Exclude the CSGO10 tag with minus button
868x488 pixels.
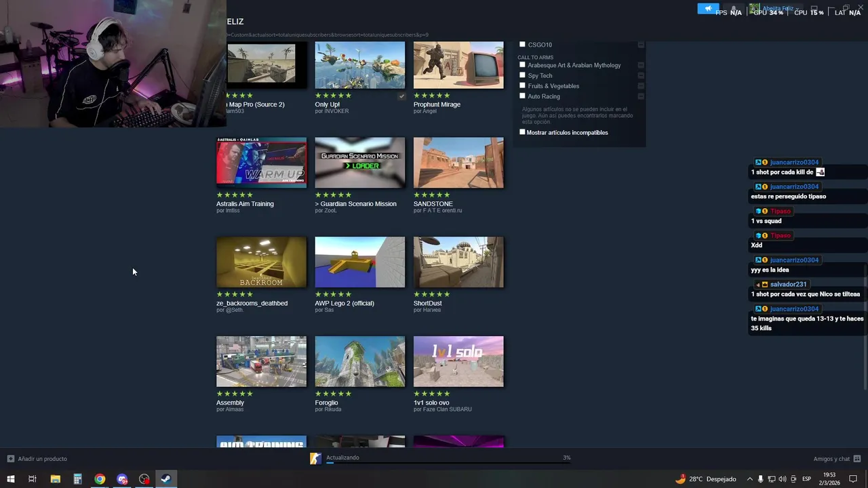(x=641, y=45)
